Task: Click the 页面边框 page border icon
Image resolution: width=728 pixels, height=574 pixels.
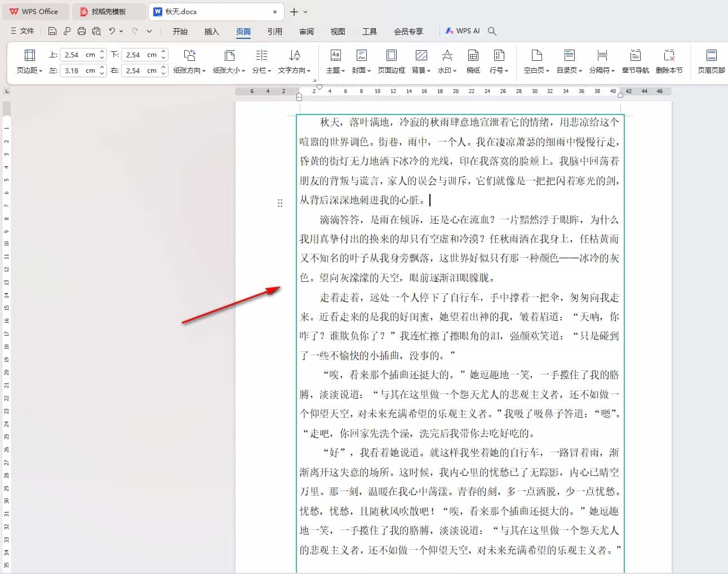Action: click(x=391, y=62)
